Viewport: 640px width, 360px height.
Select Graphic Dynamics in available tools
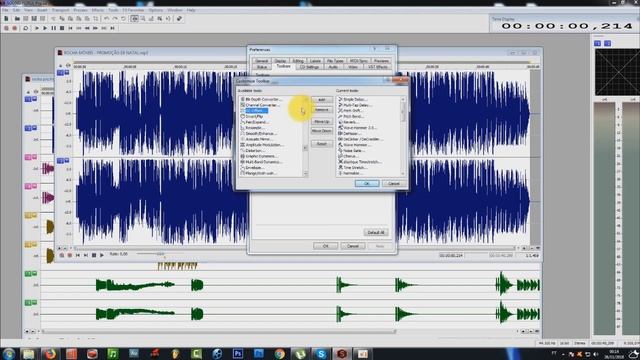pyautogui.click(x=259, y=156)
